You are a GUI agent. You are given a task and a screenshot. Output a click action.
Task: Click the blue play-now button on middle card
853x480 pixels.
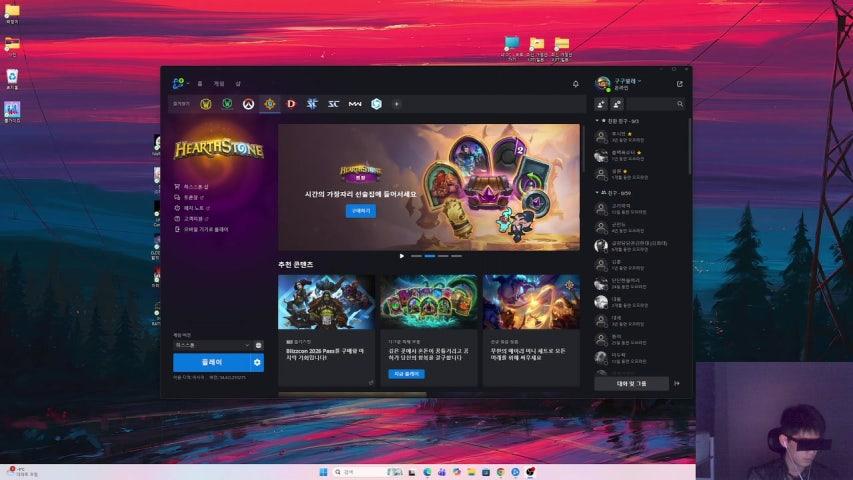406,374
